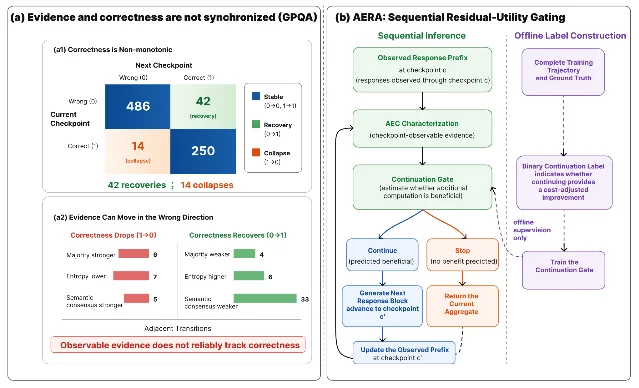
Task: Click the blue Stable legend swatch
Action: tap(256, 96)
